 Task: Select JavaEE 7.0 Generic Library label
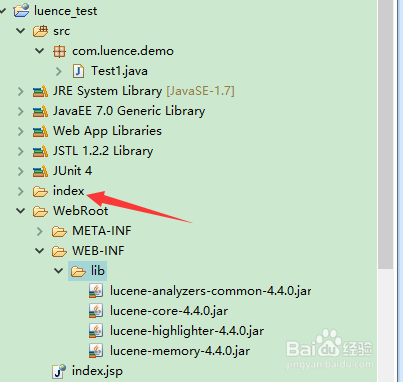(129, 111)
